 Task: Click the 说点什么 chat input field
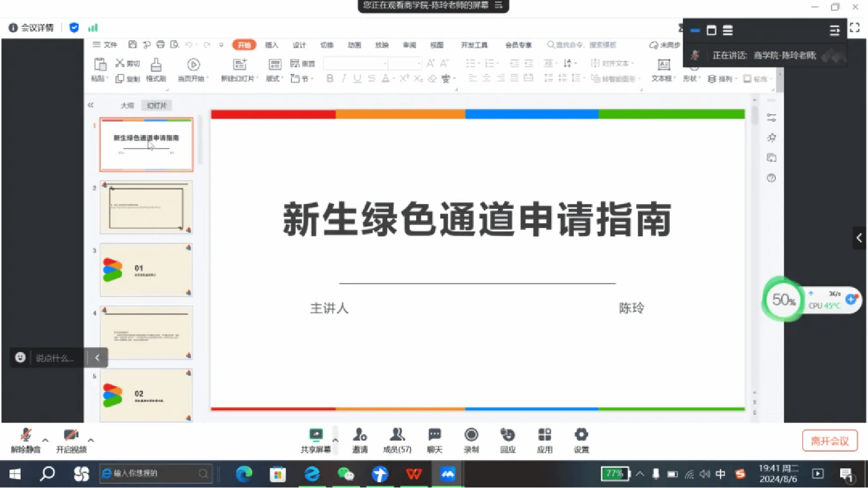point(55,358)
